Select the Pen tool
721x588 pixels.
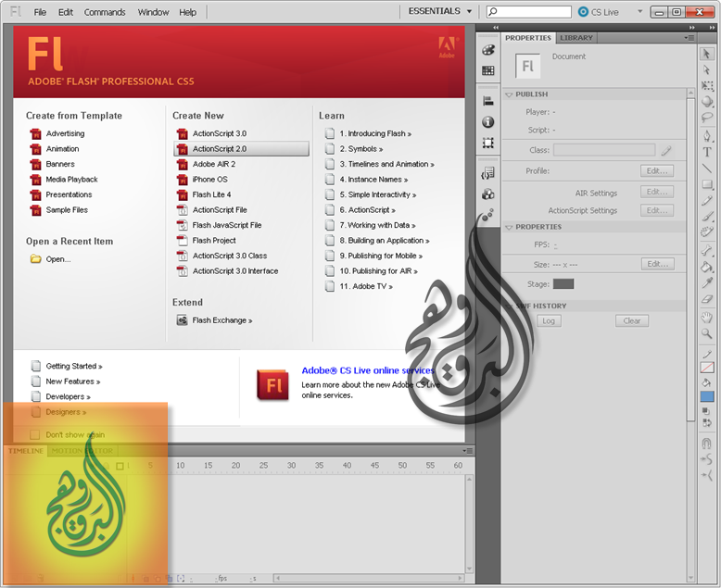(x=707, y=136)
